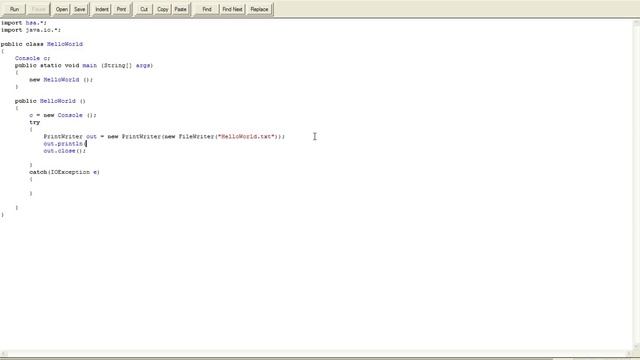Jump to the next match with Find Next
640x360 pixels.
(x=232, y=9)
